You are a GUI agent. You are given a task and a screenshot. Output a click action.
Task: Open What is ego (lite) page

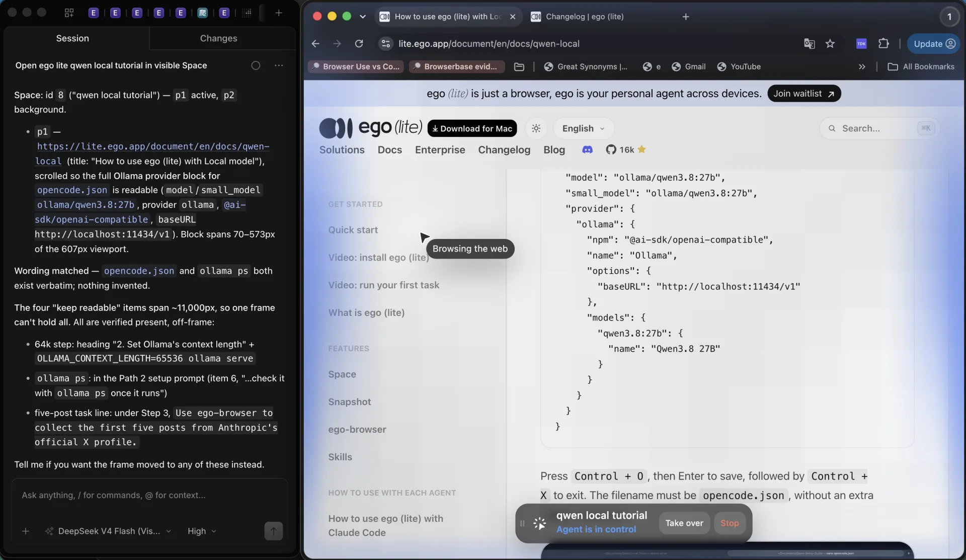tap(367, 313)
